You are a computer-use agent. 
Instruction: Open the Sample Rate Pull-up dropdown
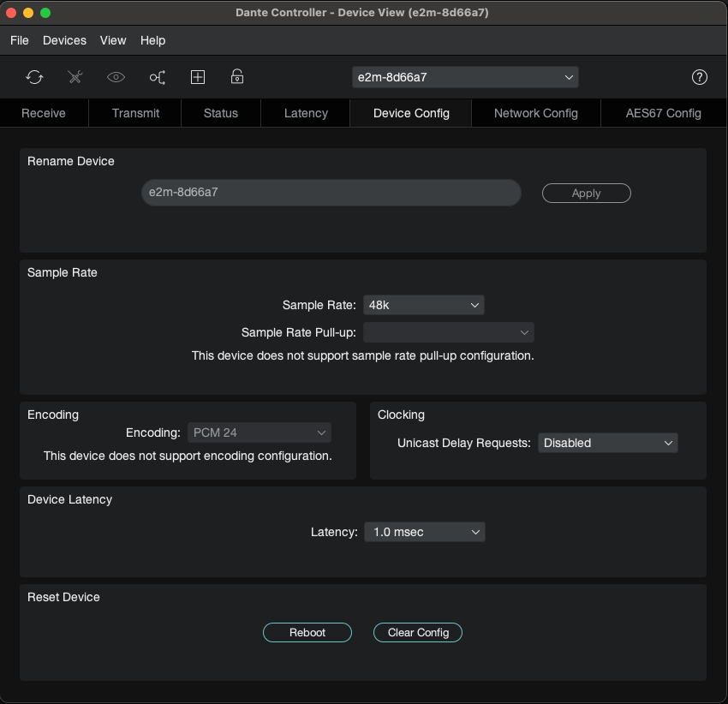click(x=449, y=332)
